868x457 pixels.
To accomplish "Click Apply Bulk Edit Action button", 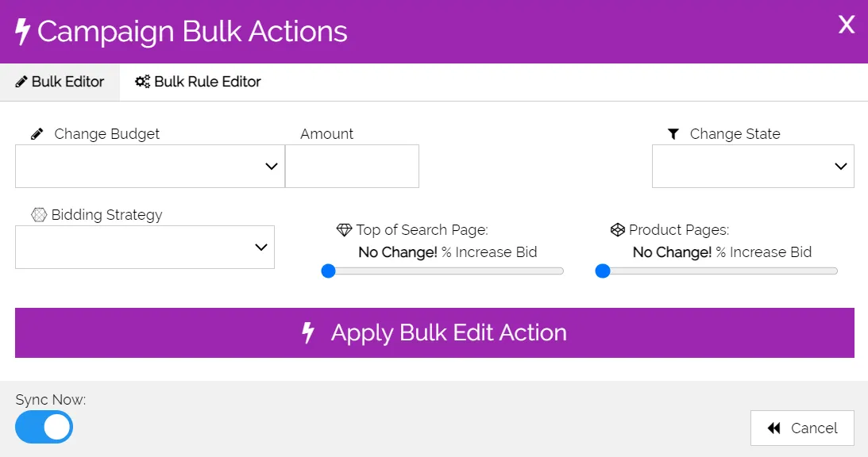I will pos(434,332).
